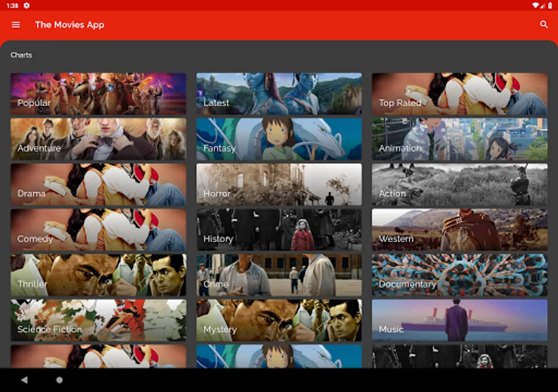Image resolution: width=558 pixels, height=392 pixels.
Task: Tap the Charts section heading
Action: click(21, 55)
